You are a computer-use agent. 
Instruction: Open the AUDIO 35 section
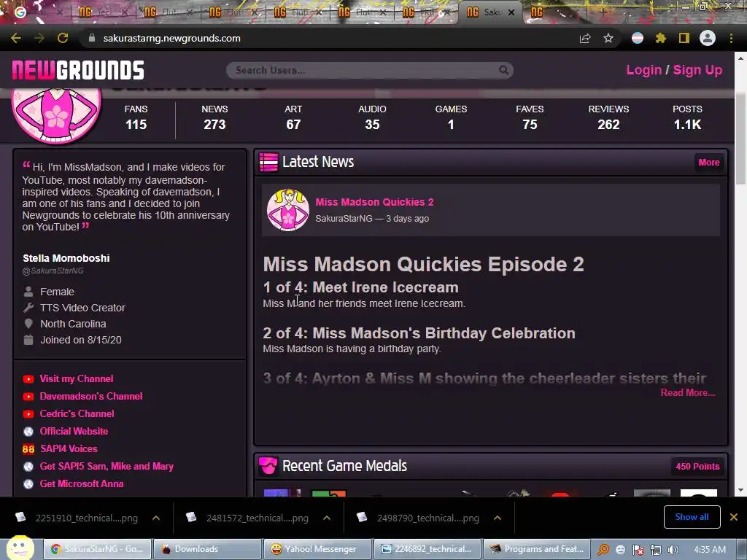[372, 117]
